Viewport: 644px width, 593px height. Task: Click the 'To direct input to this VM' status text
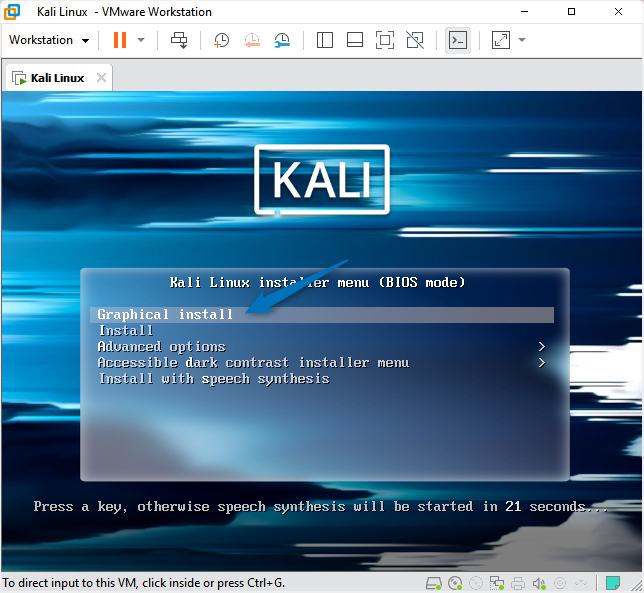click(144, 583)
